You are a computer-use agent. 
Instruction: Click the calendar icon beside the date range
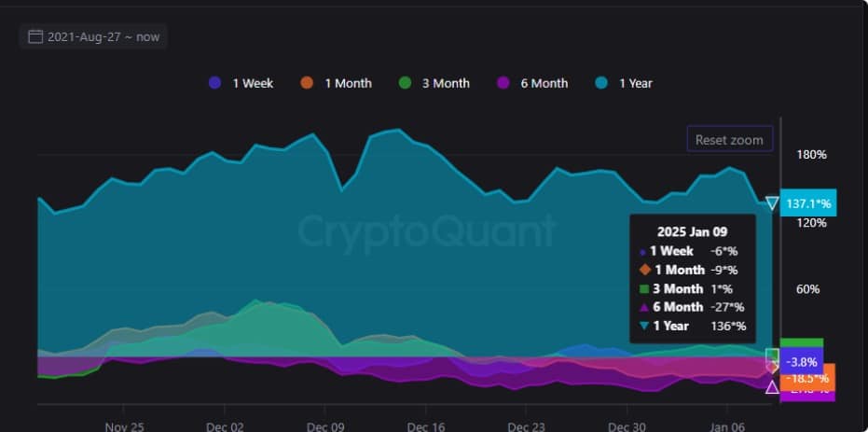[36, 37]
